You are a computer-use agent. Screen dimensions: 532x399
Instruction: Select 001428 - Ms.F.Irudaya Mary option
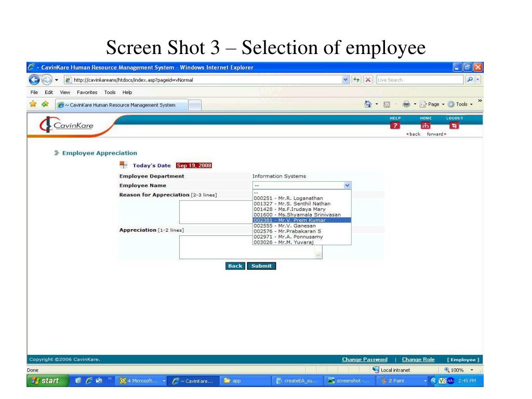pyautogui.click(x=302, y=209)
